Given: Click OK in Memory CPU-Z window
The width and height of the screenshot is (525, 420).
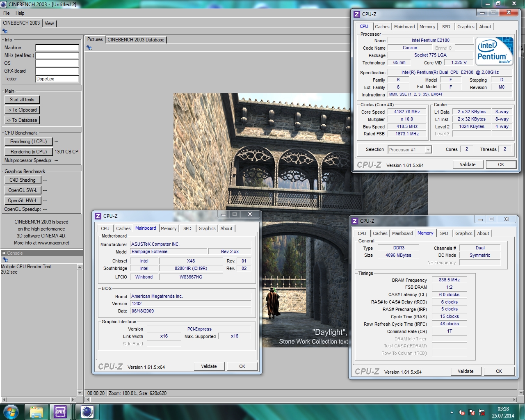Looking at the screenshot, I should point(499,371).
